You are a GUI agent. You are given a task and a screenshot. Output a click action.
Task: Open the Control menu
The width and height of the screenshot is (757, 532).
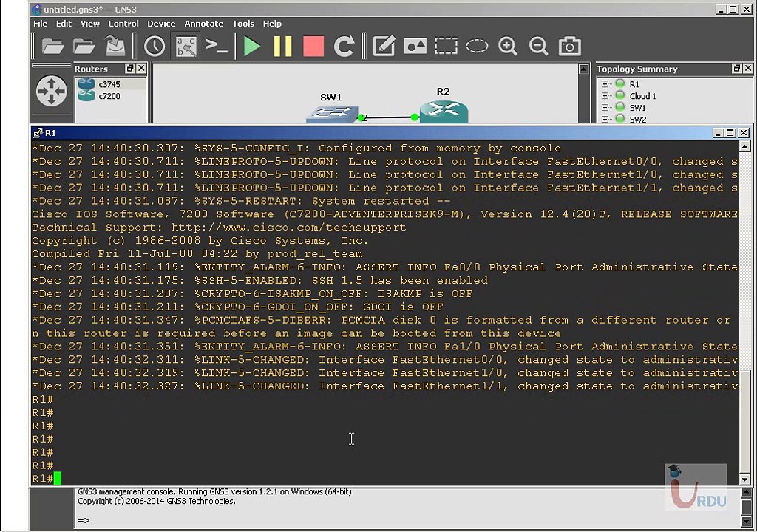click(123, 23)
